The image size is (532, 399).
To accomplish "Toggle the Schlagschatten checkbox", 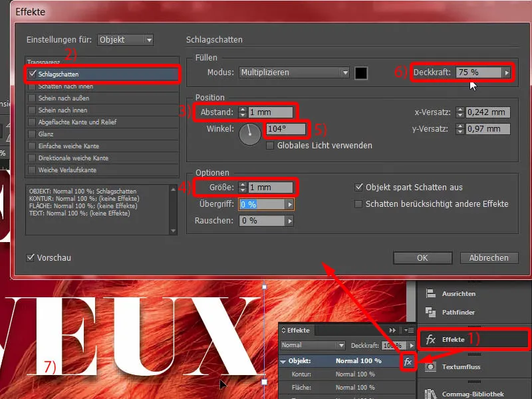I will click(x=32, y=74).
